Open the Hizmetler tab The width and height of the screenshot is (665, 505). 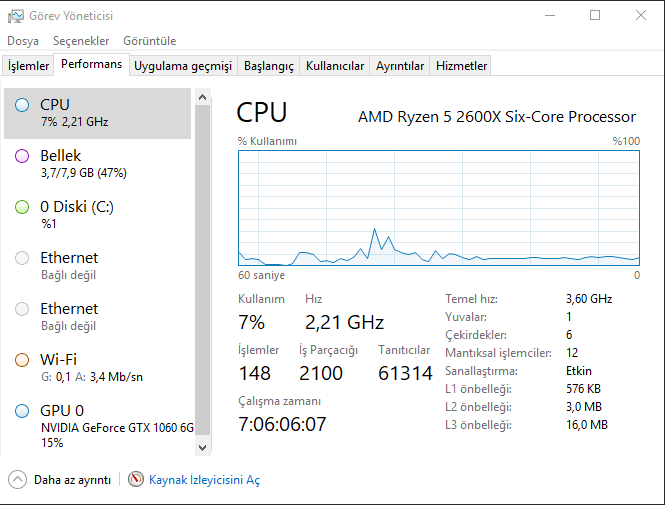(462, 66)
